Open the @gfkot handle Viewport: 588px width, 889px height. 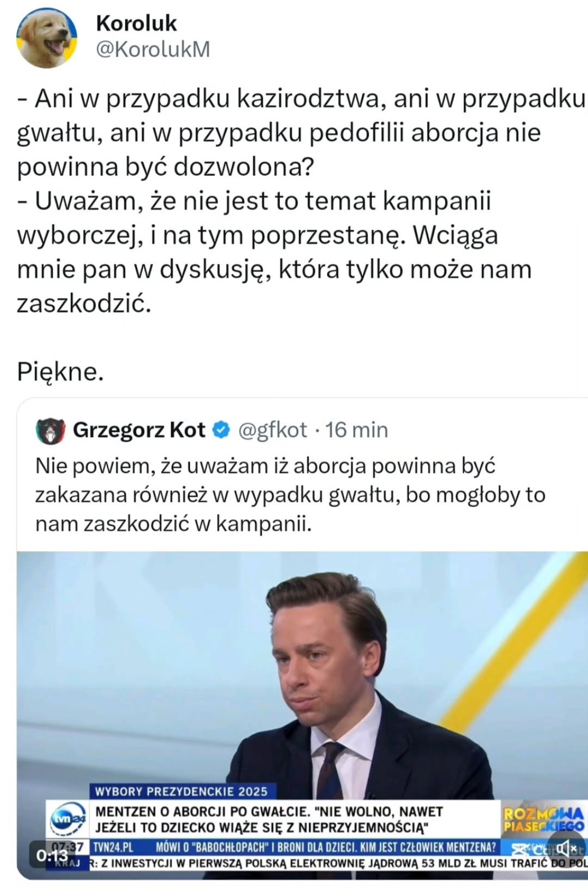tap(272, 430)
